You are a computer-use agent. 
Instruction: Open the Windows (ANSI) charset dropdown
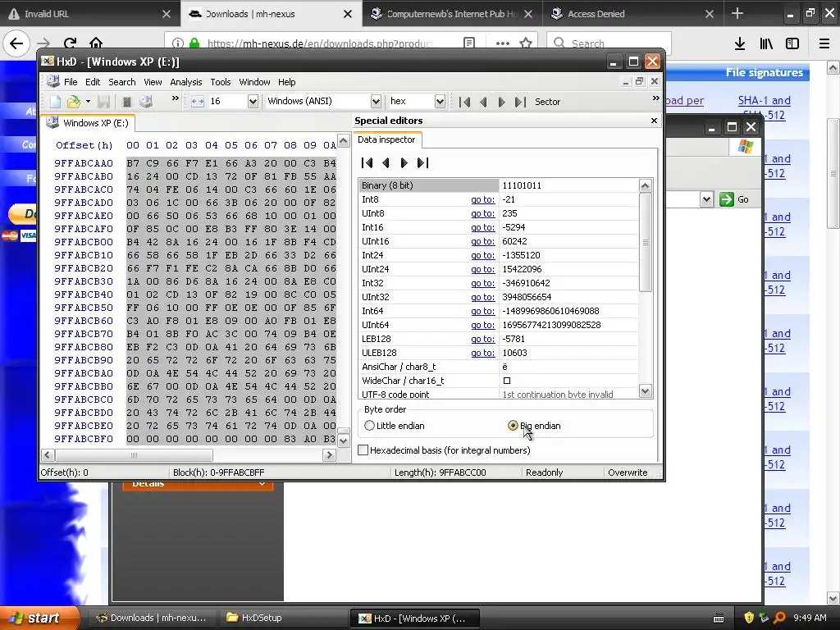click(x=376, y=101)
